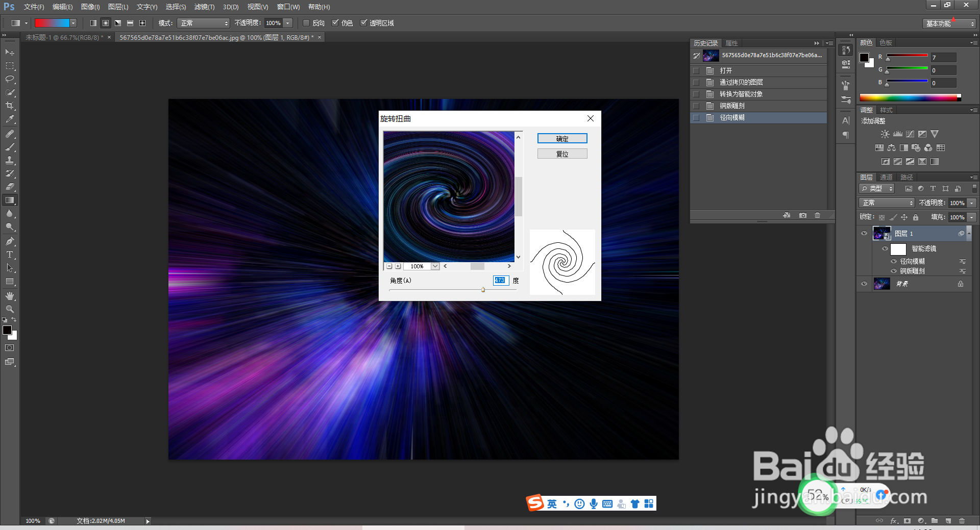Open options bar opacity dropdown arrow
980x530 pixels.
(288, 23)
